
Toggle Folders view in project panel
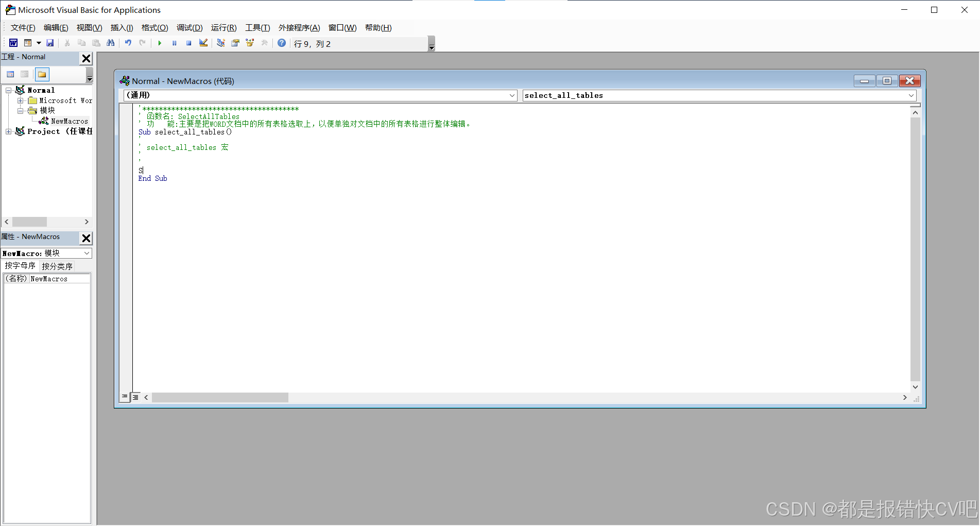point(42,74)
